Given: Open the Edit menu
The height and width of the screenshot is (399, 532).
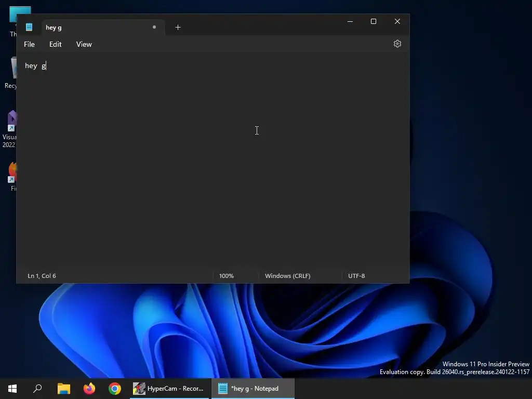Looking at the screenshot, I should [x=55, y=44].
